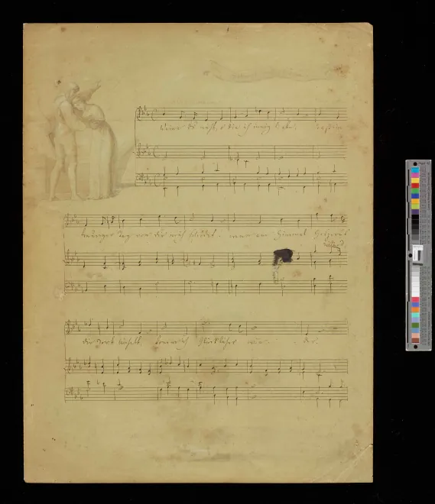Click the lyric line beginning "Weine du nicht"
The width and height of the screenshot is (435, 504).
tap(252, 128)
